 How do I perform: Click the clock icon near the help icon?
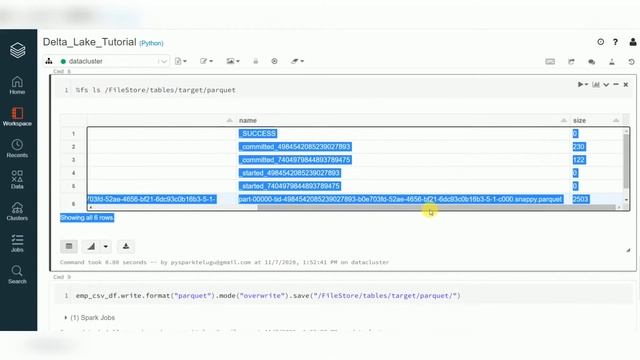(x=600, y=42)
